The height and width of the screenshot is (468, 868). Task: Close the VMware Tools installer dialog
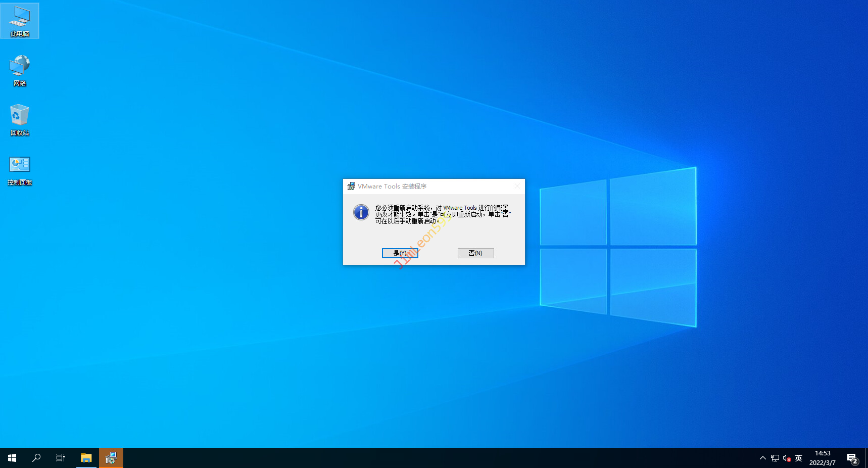[x=517, y=186]
